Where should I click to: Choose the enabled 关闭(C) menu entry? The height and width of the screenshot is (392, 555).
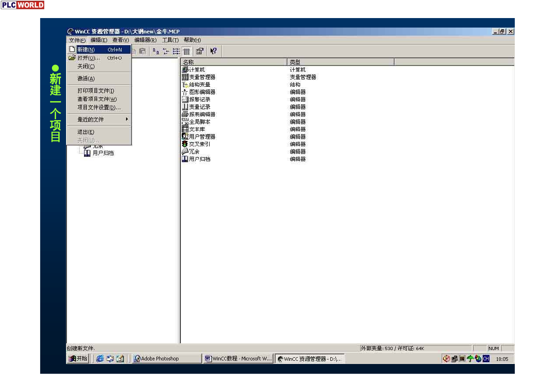[x=99, y=66]
